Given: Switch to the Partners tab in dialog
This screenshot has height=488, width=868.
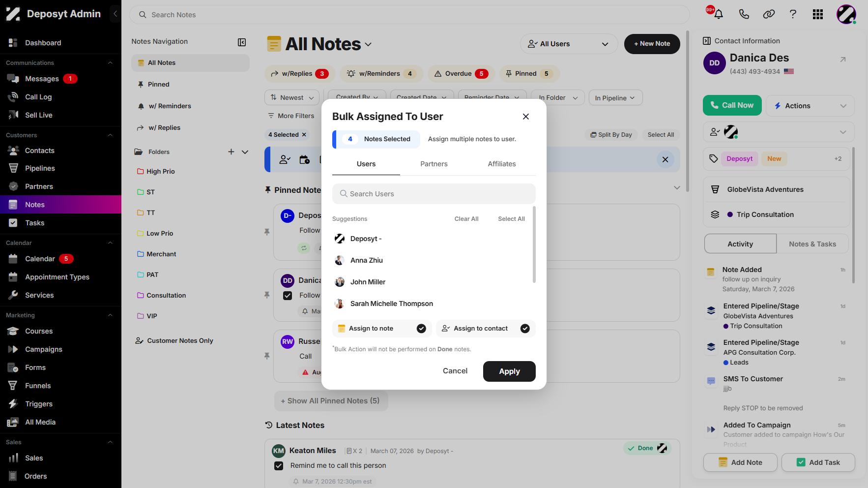Looking at the screenshot, I should coord(434,164).
